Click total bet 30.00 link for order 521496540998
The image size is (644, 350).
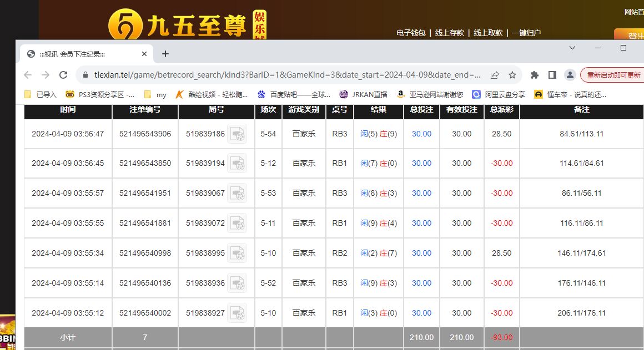(421, 253)
